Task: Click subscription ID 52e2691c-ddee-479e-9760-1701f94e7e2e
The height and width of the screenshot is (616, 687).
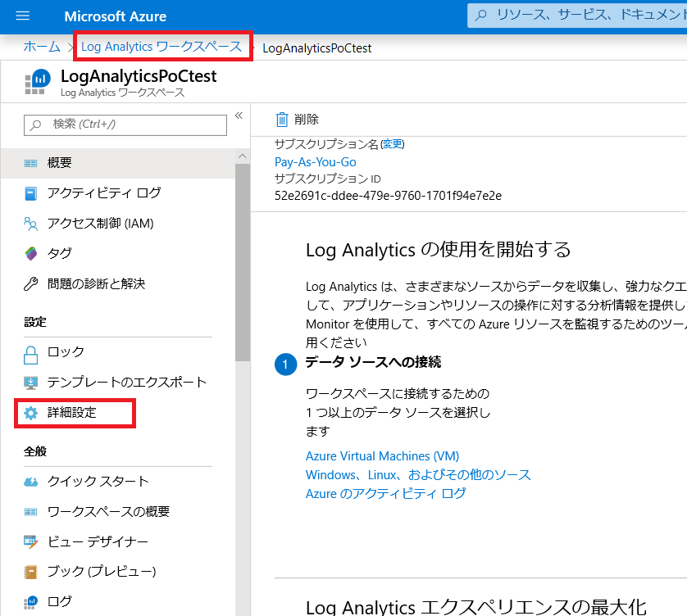Action: pyautogui.click(x=389, y=196)
